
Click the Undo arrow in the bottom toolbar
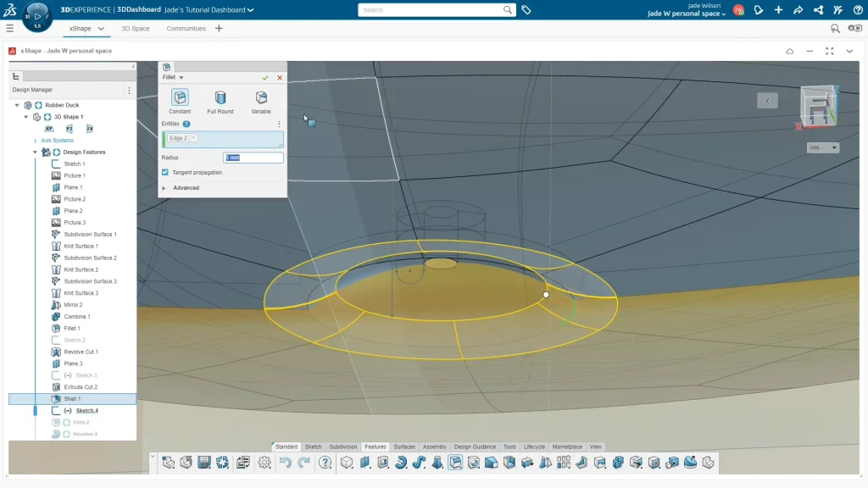(286, 463)
